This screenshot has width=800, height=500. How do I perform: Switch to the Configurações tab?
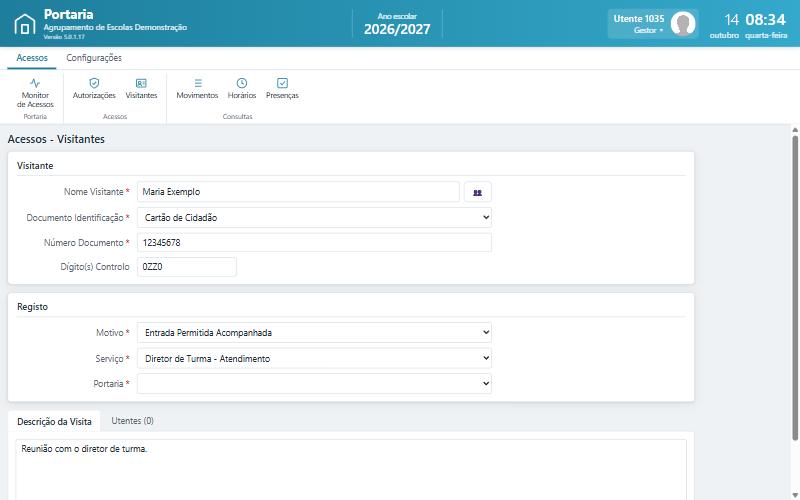pyautogui.click(x=94, y=58)
